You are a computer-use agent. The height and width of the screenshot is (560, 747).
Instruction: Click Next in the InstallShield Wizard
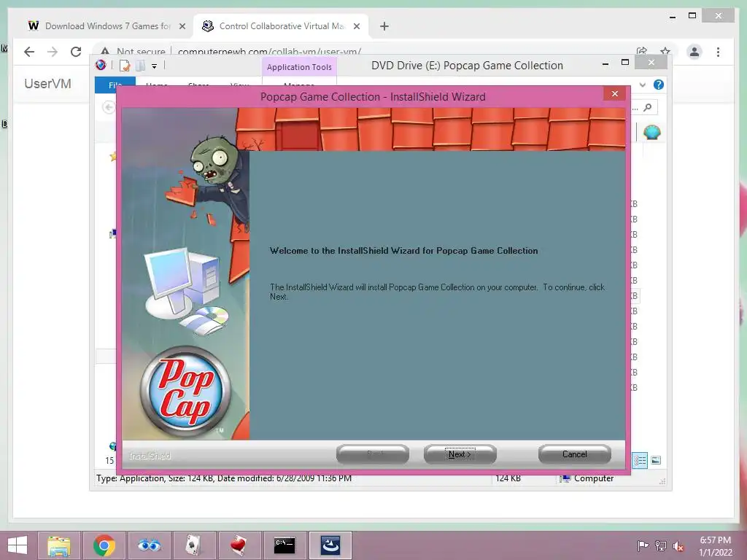click(x=460, y=454)
